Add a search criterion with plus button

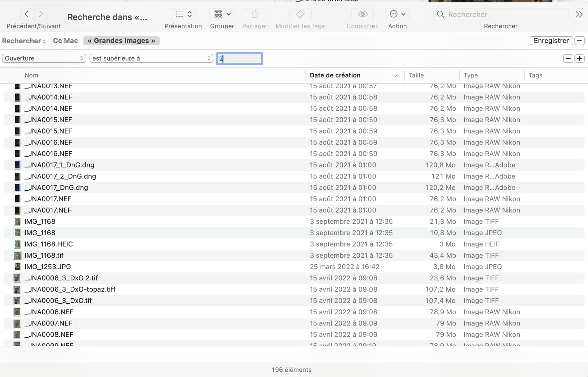click(579, 58)
